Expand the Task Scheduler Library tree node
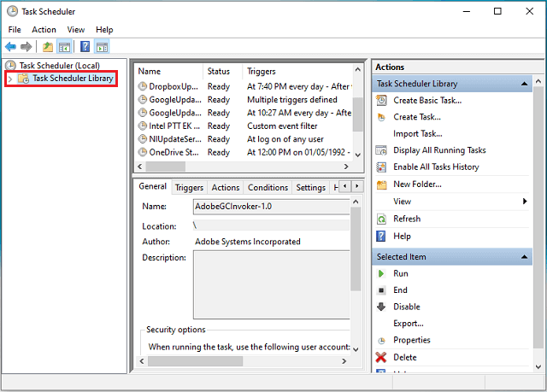 (x=10, y=79)
